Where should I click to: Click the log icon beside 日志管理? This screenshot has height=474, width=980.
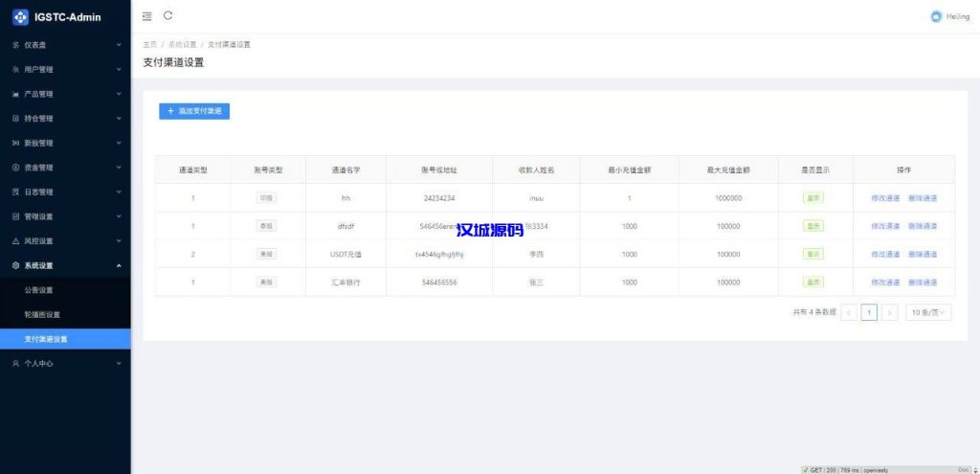coord(15,192)
